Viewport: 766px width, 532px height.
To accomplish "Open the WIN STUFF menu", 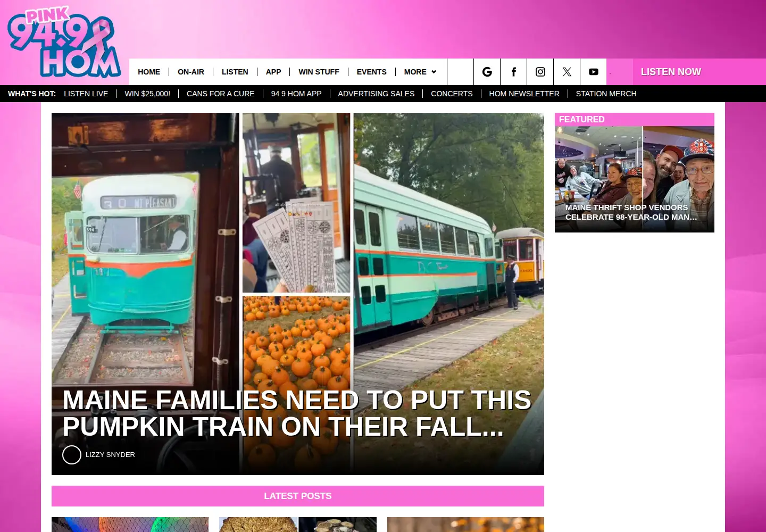I will [319, 72].
